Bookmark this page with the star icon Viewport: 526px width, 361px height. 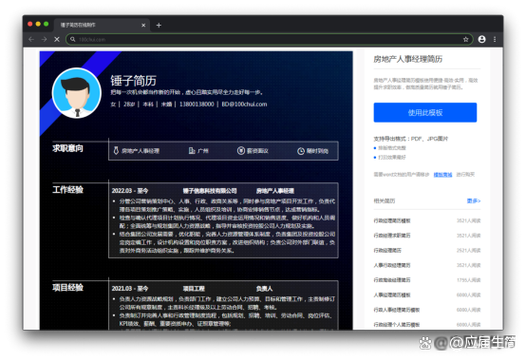click(466, 39)
